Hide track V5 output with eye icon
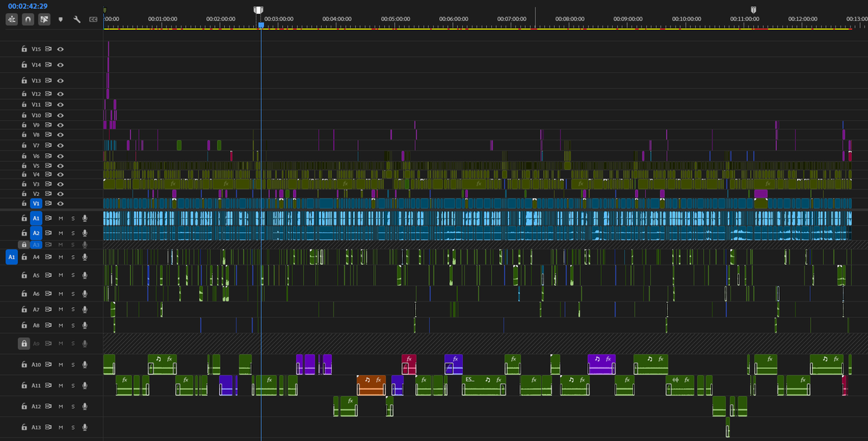The image size is (868, 441). coord(61,165)
